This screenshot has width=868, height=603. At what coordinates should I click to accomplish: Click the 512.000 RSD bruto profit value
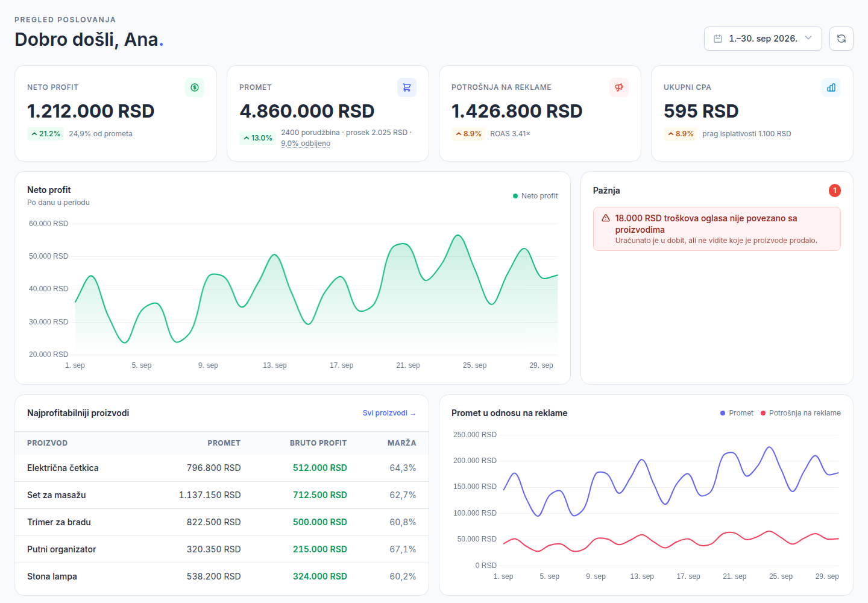click(x=320, y=468)
